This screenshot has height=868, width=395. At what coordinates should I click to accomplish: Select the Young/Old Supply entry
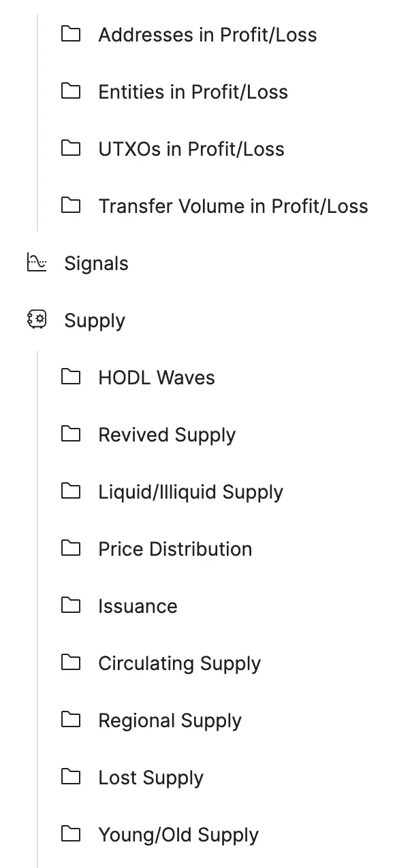pyautogui.click(x=178, y=835)
